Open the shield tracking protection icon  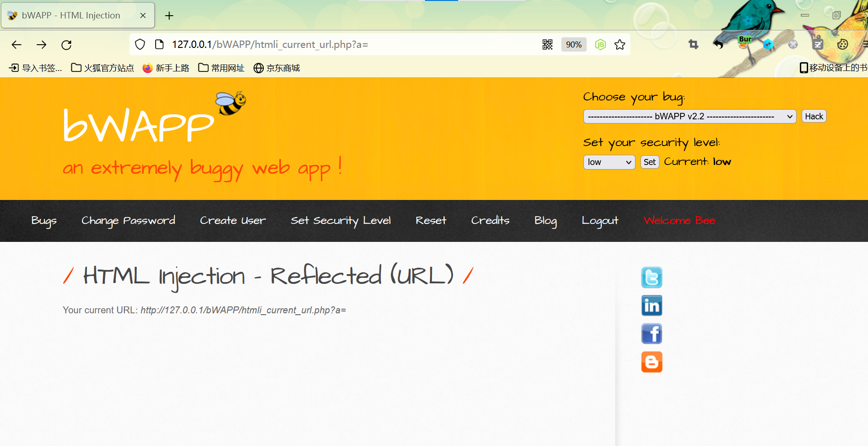click(140, 44)
